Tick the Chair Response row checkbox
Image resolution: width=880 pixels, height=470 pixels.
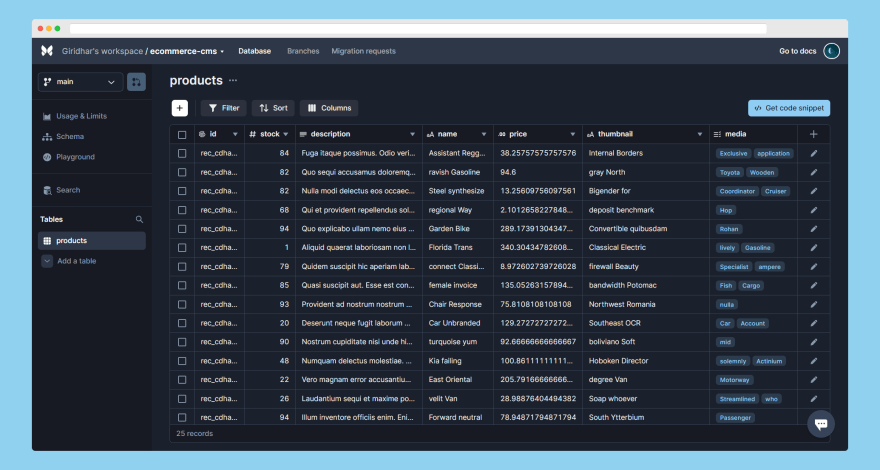(182, 304)
